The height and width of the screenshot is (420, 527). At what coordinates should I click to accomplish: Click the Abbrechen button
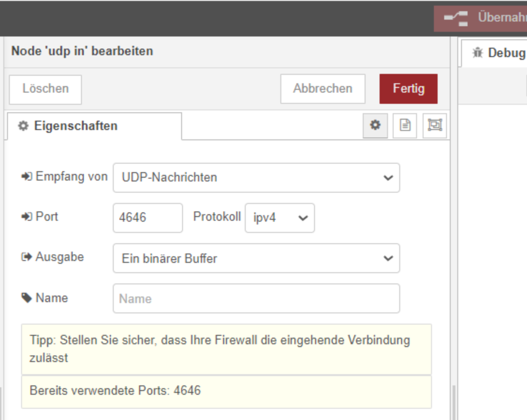[x=322, y=89]
